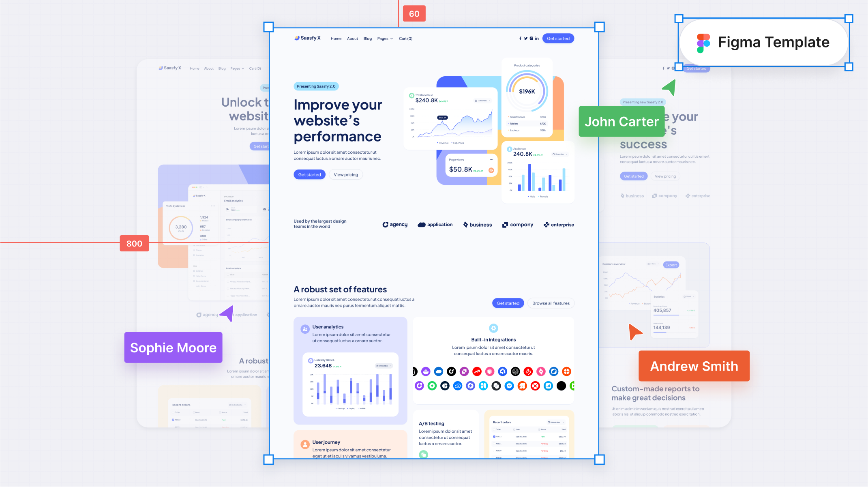The height and width of the screenshot is (487, 868).
Task: Click the Saasfy X logo icon in navbar
Action: pos(296,38)
